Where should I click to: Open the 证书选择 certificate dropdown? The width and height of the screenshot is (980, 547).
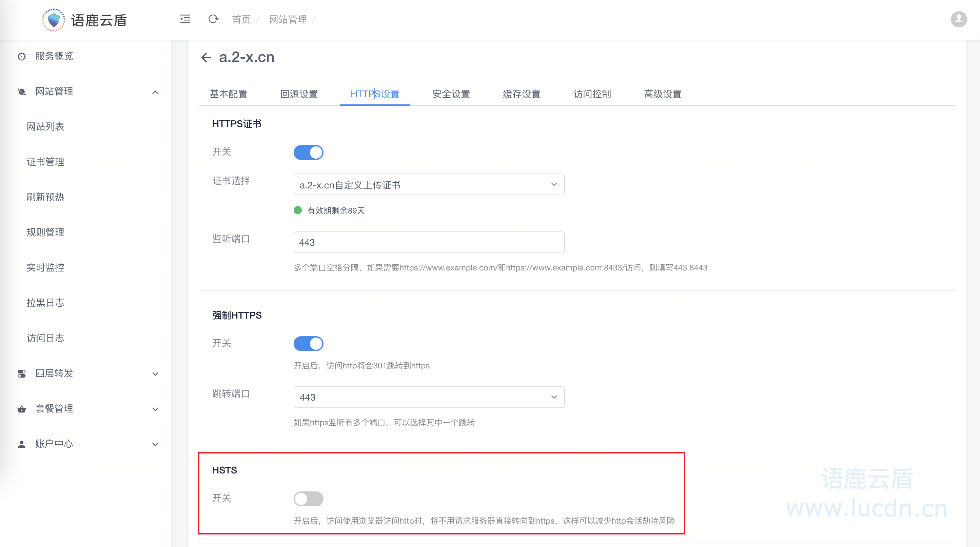pos(429,185)
